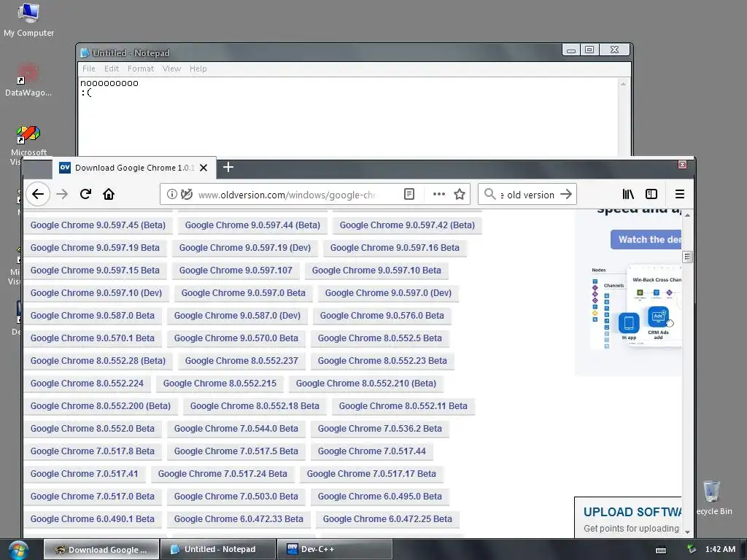Click Notepad scrollbar up arrow
747x560 pixels.
623,84
